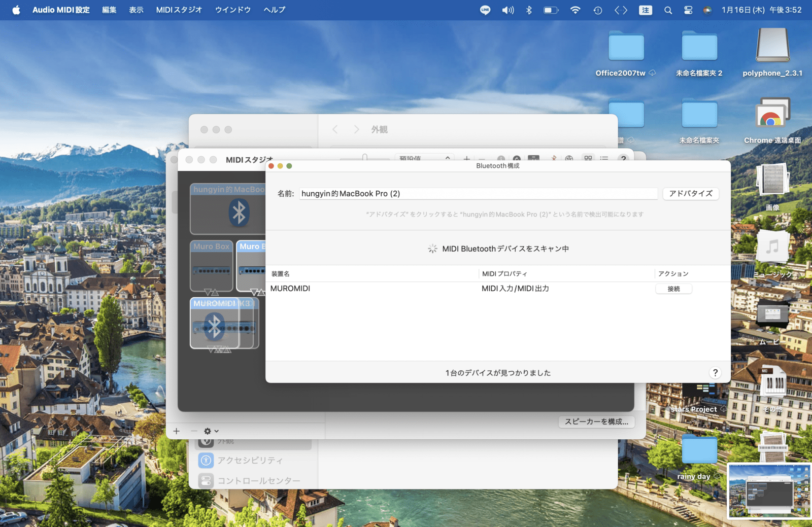Screen dimensions: 812x527
Task: Click スピーカーを構成 button
Action: [x=596, y=421]
